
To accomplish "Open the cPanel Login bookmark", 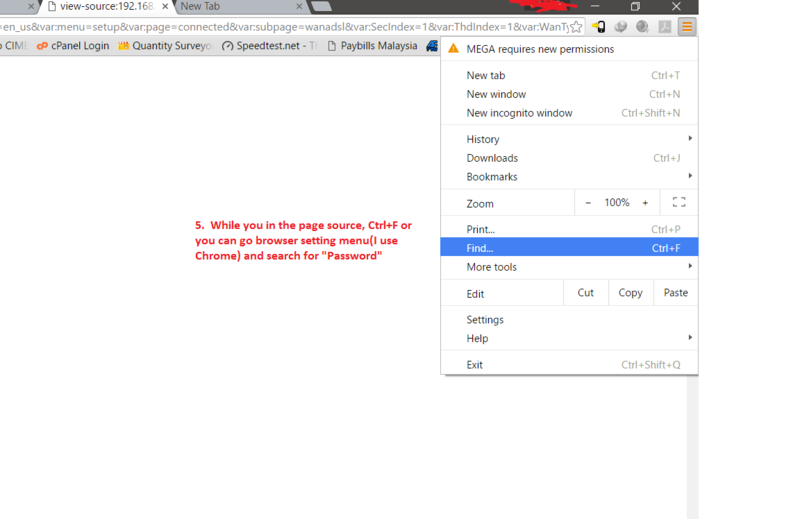I will click(72, 46).
